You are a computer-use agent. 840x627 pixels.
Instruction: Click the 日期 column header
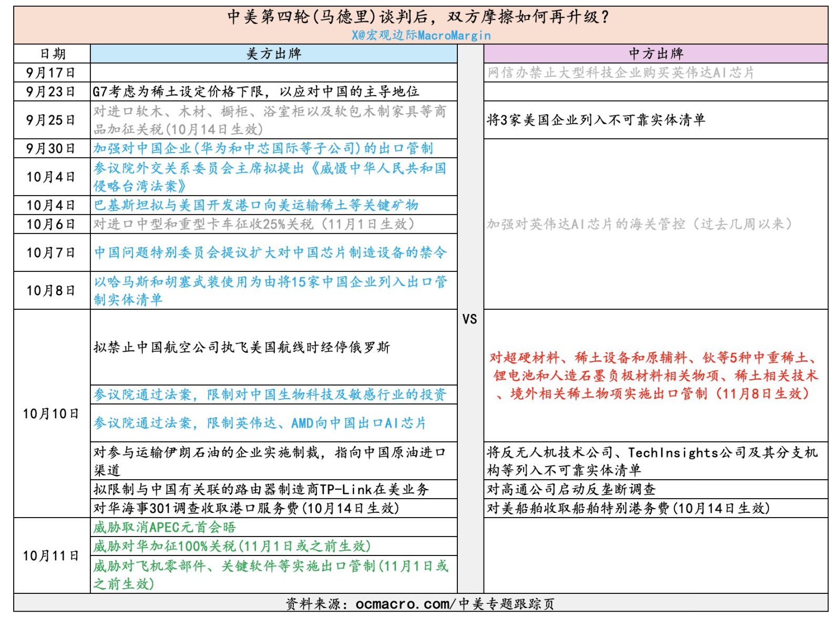[52, 54]
